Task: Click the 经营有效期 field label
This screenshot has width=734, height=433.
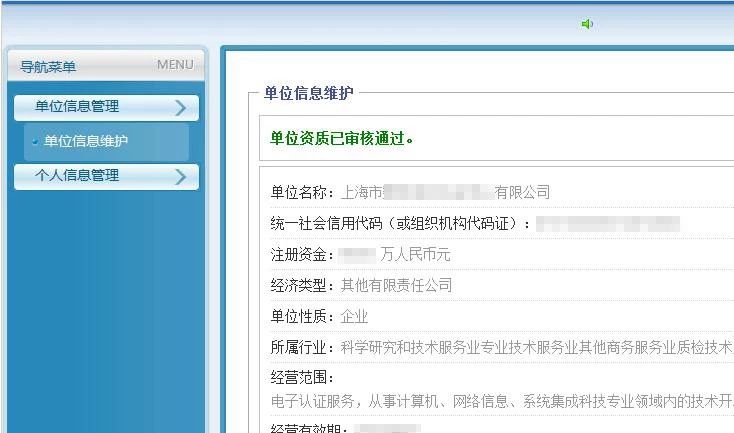Action: coord(309,428)
